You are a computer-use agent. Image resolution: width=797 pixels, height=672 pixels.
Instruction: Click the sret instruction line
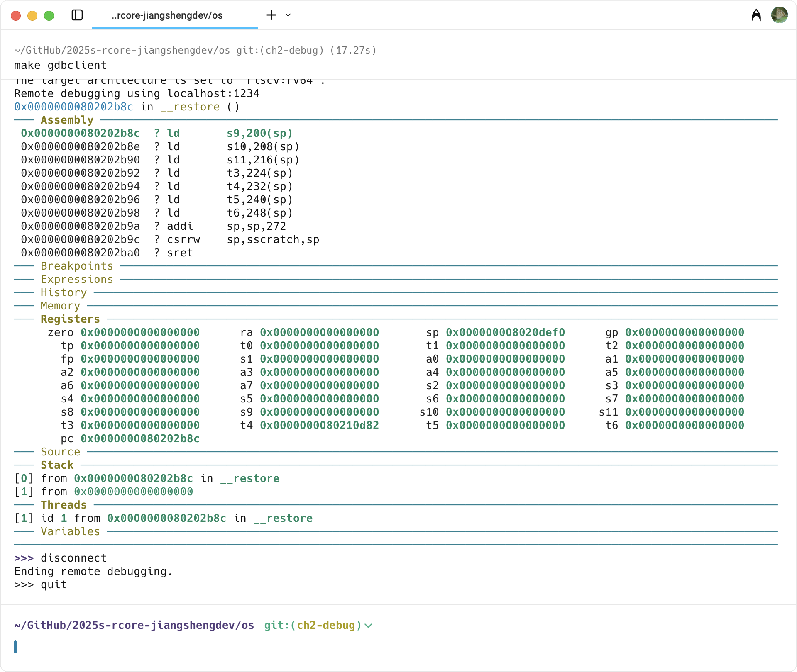click(180, 253)
